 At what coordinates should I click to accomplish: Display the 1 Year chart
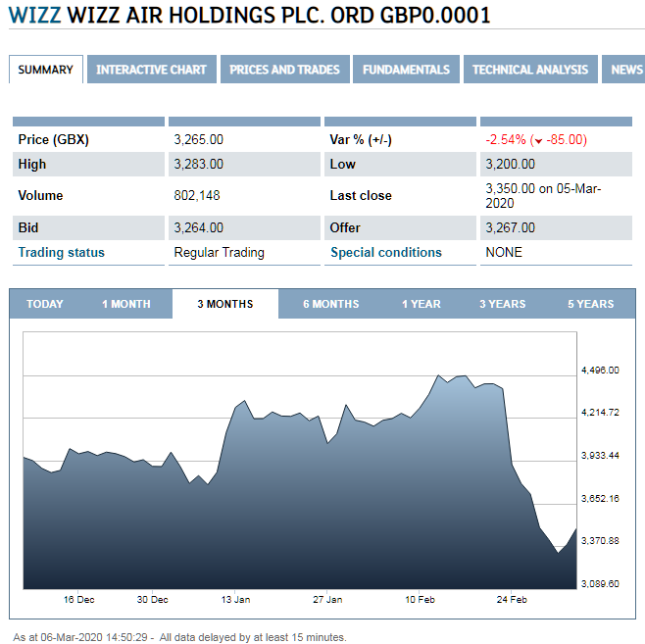pos(422,304)
